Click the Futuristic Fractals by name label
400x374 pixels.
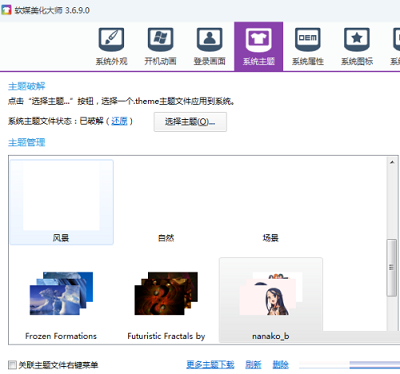(x=166, y=336)
